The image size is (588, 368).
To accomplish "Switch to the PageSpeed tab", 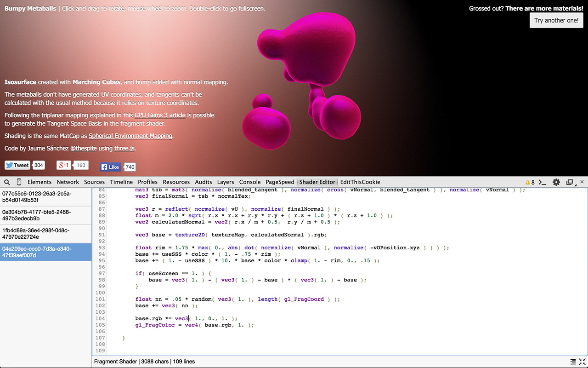I will 280,182.
